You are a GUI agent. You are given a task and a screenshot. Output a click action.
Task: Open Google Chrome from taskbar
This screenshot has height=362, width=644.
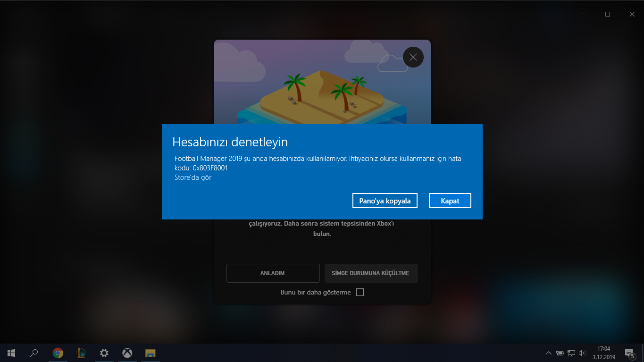(58, 353)
